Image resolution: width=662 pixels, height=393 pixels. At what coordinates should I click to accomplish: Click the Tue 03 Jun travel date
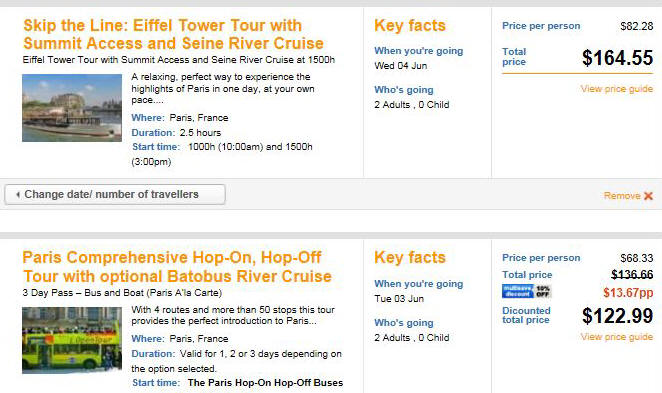tap(399, 299)
